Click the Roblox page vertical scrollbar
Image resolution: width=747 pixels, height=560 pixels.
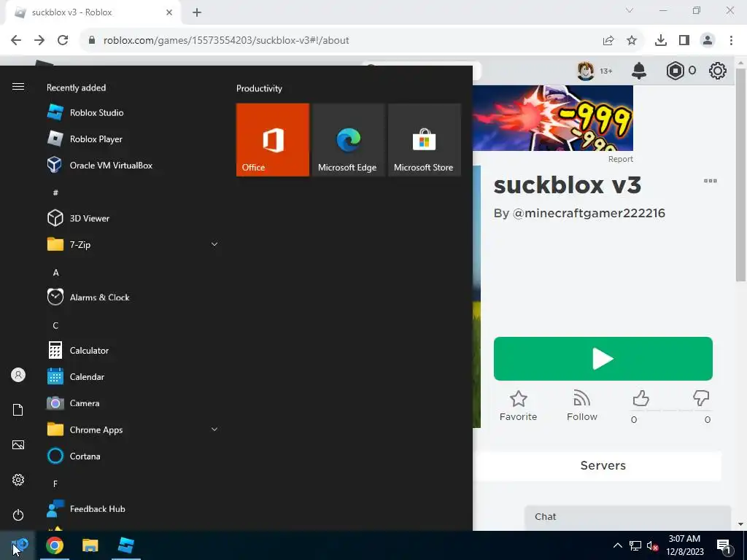(741, 174)
